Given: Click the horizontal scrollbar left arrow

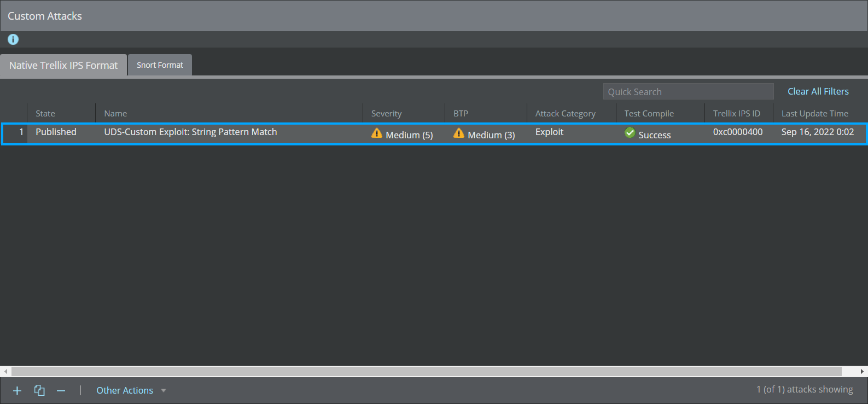Looking at the screenshot, I should tap(5, 371).
